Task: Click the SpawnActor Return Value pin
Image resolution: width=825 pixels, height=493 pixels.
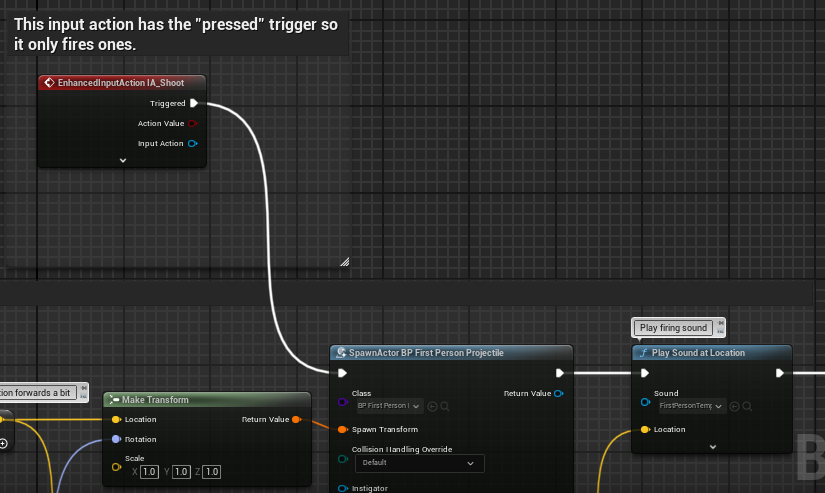Action: [559, 394]
